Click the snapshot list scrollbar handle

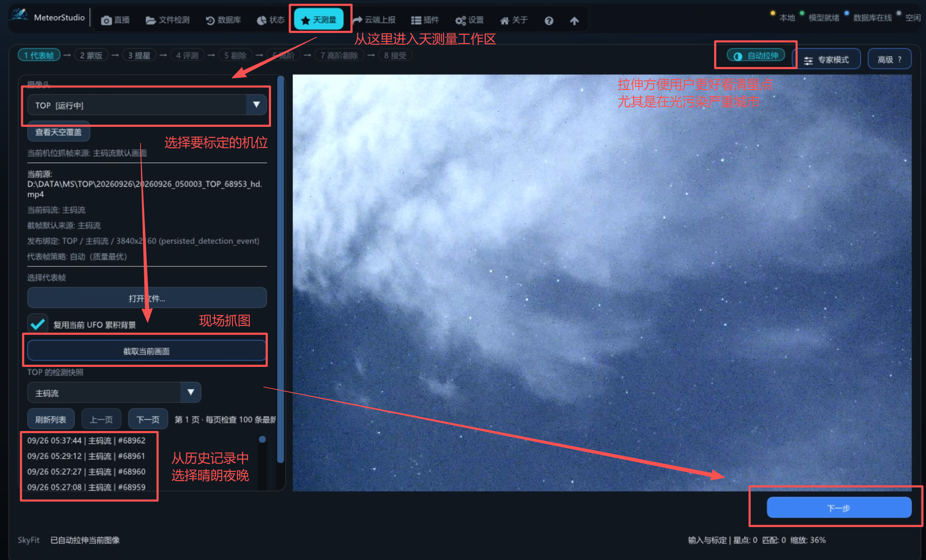pos(262,439)
